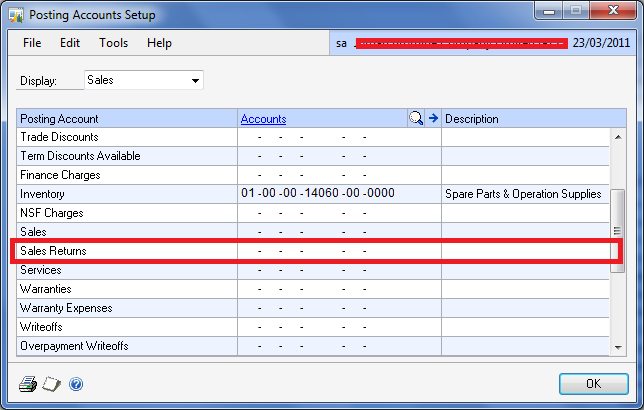
Task: Select the Finance Charges row
Action: (x=313, y=175)
